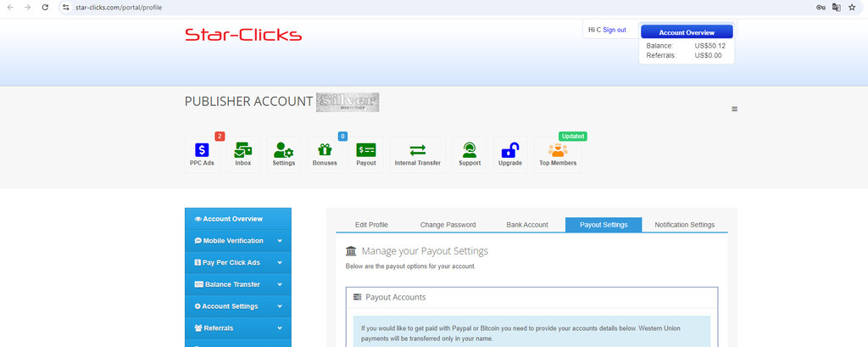Open site information icon in address bar

click(66, 7)
